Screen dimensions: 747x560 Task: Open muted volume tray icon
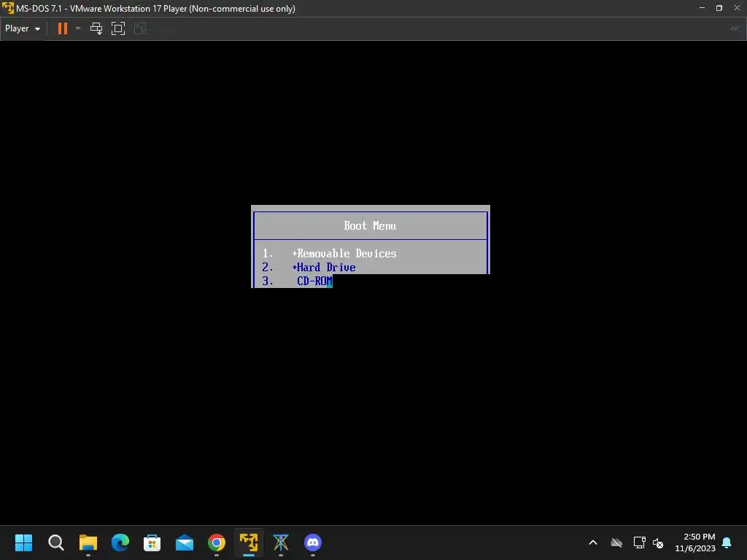point(658,542)
